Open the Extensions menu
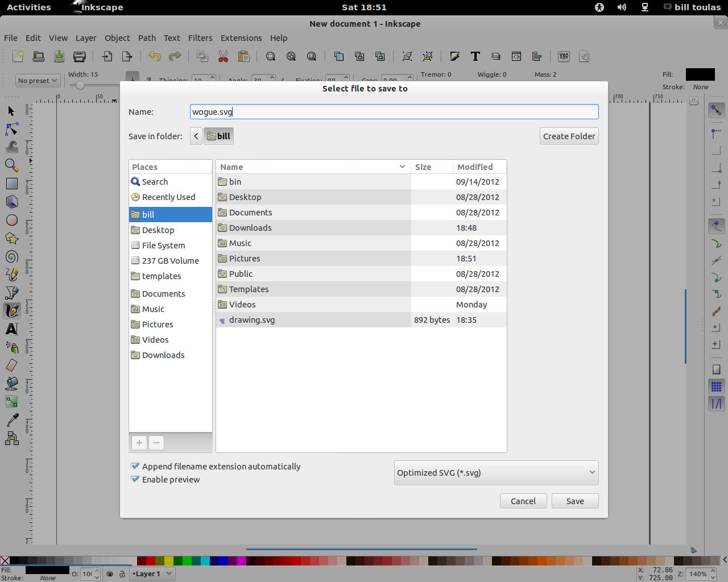This screenshot has height=582, width=728. 241,38
